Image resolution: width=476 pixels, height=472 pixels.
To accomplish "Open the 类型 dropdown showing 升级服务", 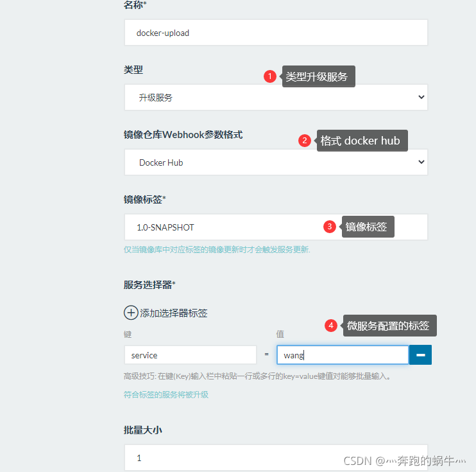I will coord(276,98).
